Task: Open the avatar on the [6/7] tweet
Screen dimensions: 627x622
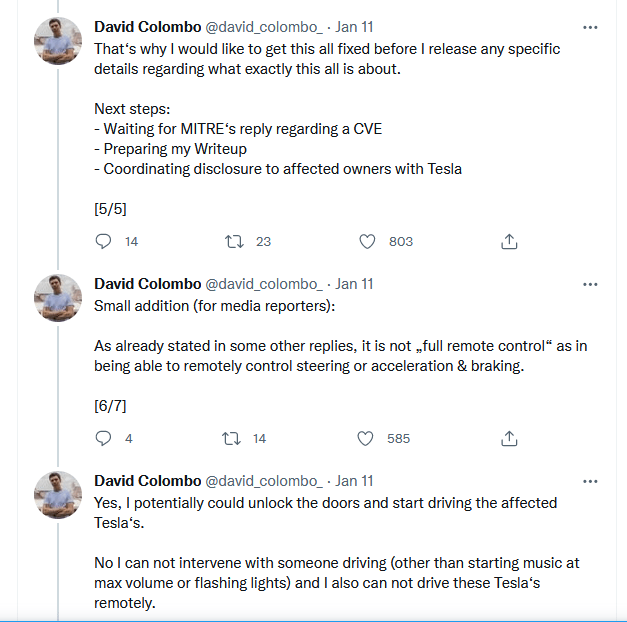Action: click(x=58, y=298)
